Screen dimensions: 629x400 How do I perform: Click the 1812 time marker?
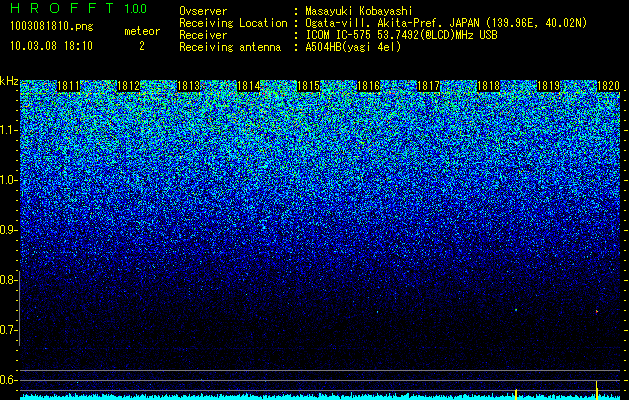128,86
